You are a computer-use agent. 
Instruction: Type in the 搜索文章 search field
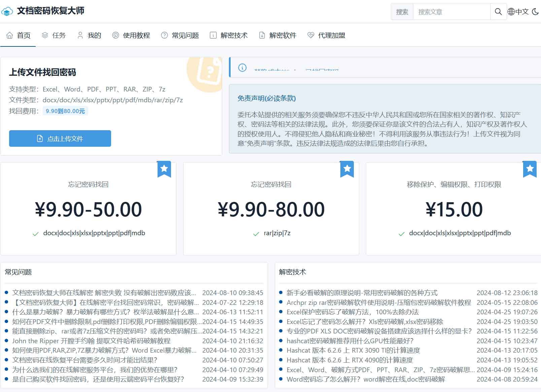tap(451, 12)
